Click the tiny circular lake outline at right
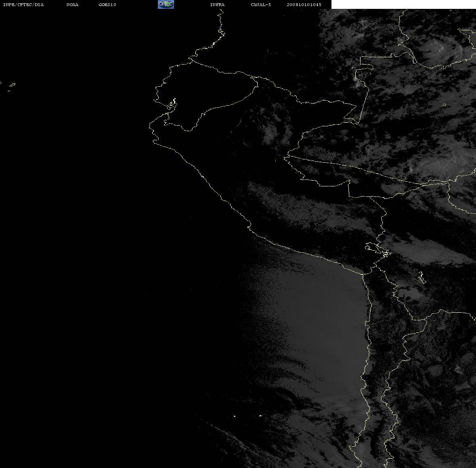This screenshot has height=468, width=476. click(x=445, y=104)
